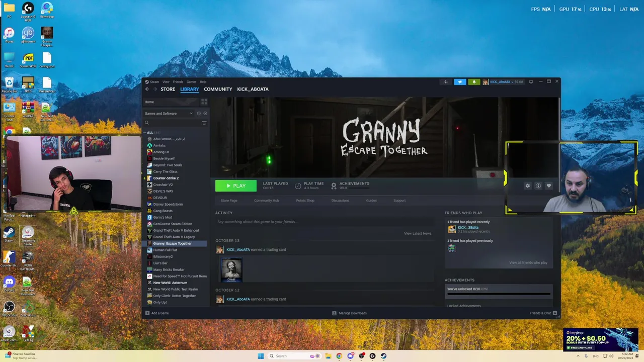644x362 pixels.
Task: Open the Community Hub link
Action: tap(267, 201)
